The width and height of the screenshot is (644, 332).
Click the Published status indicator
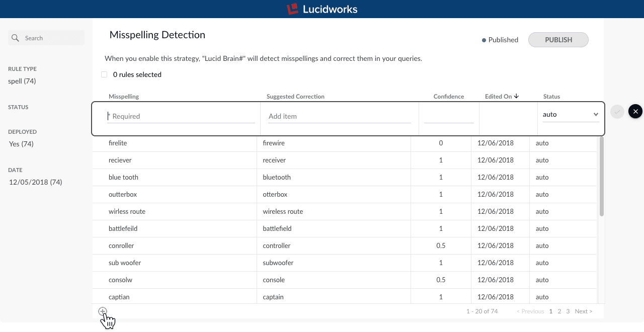coord(500,40)
